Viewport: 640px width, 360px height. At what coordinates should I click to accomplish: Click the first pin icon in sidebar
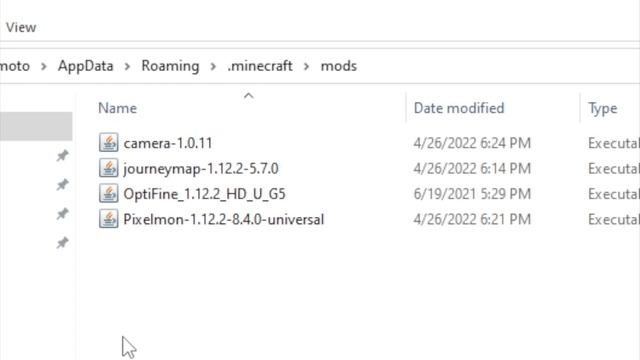point(62,155)
